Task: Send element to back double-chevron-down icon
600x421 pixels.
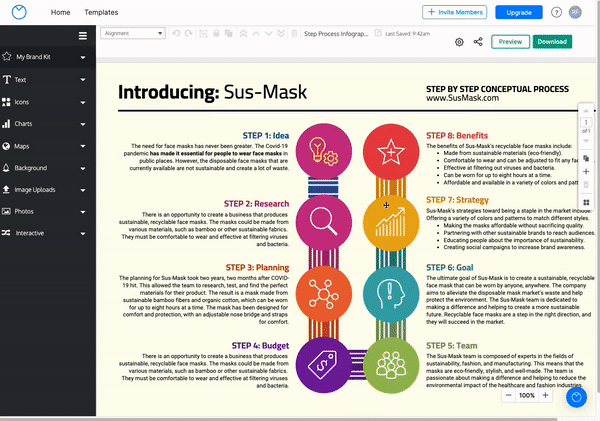Action: 281,34
